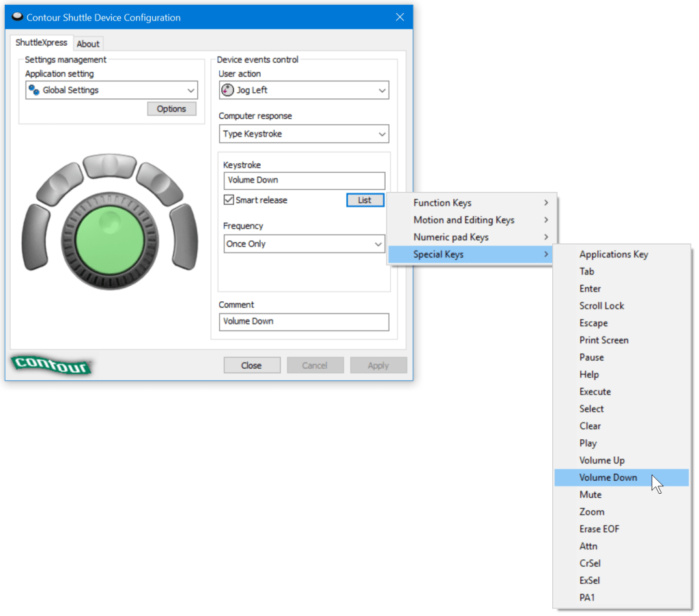
Task: Expand the Numeric pad Keys submenu
Action: pos(451,237)
